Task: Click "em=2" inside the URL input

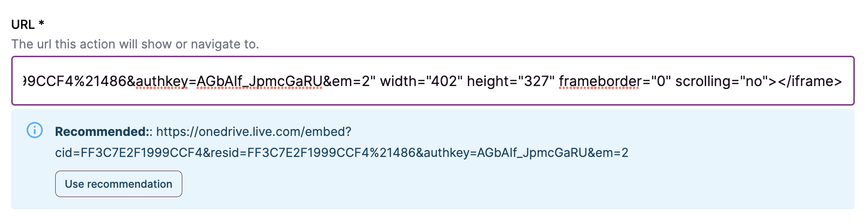Action: pos(350,81)
